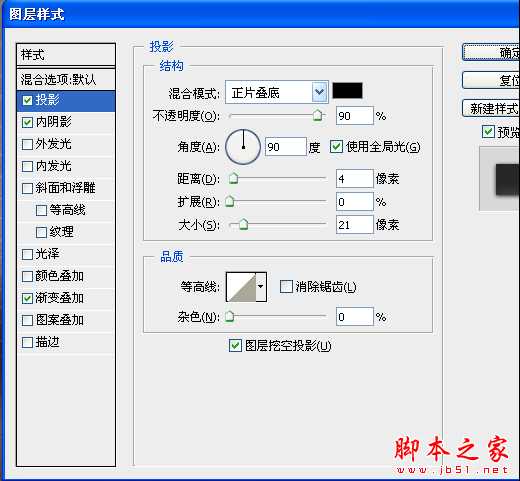Viewport: 520px width, 481px height.
Task: Click the angle dial control
Action: [x=243, y=147]
